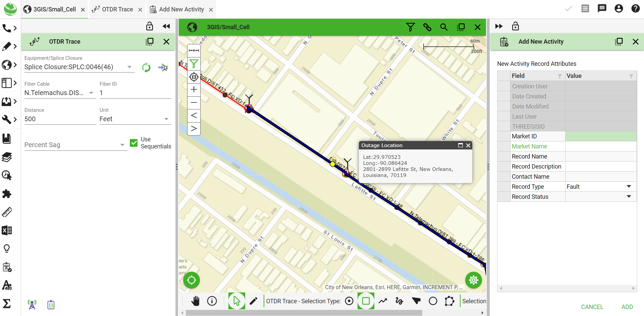Open the measure distance tool in the map
The width and height of the screenshot is (644, 316).
194,50
